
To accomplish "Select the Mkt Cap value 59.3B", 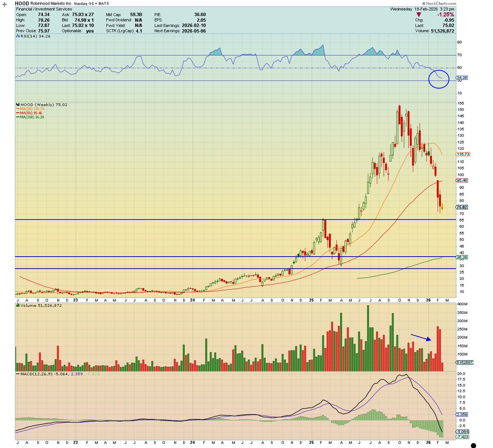I will click(136, 14).
